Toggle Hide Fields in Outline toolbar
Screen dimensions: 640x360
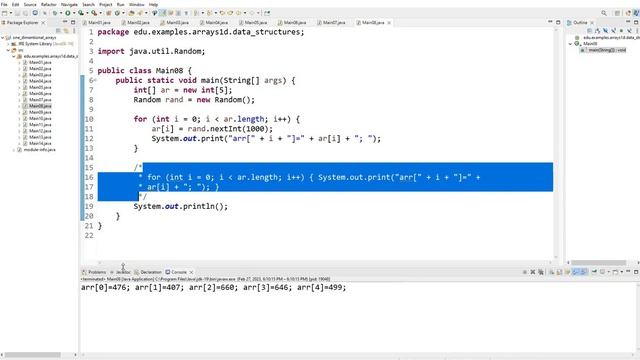605,31
